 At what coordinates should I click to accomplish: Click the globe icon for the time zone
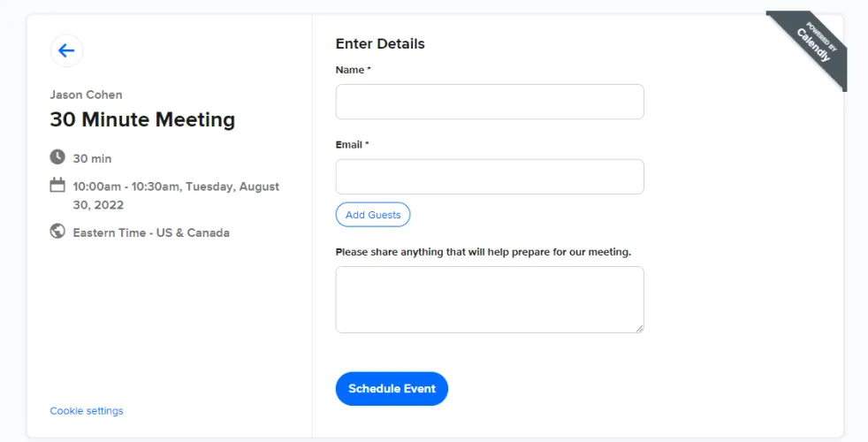(57, 232)
